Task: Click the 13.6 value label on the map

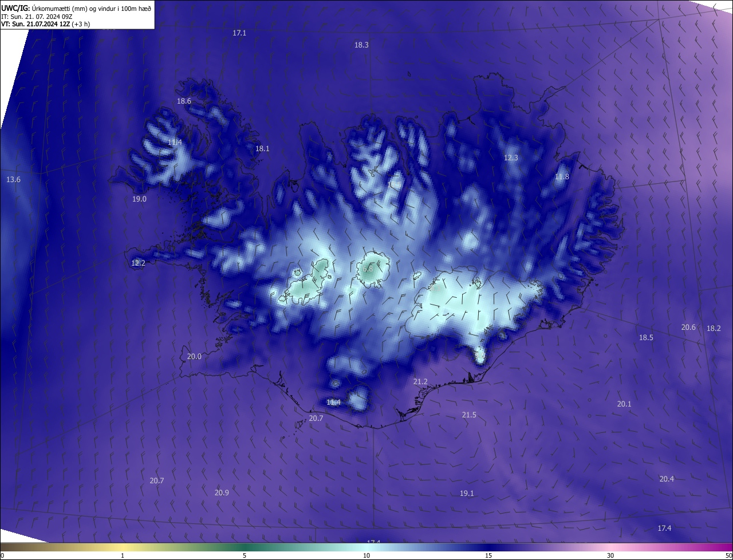Action: point(13,180)
